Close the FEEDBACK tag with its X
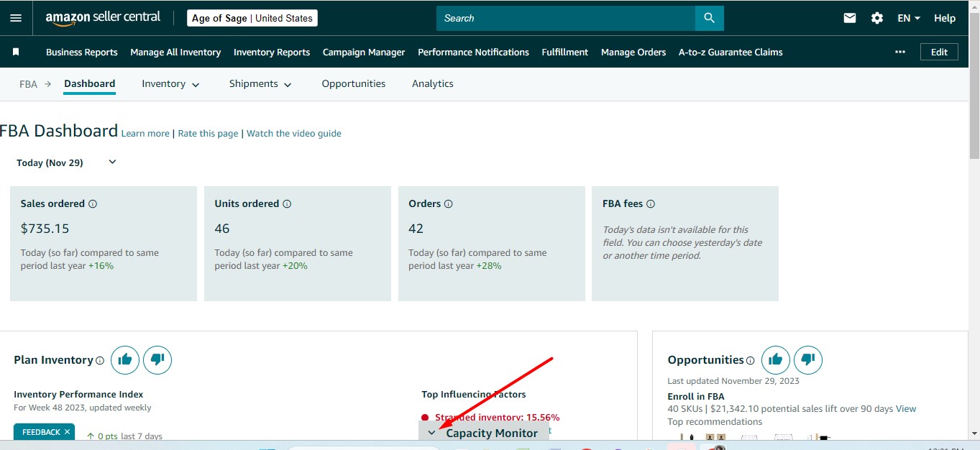 67,432
